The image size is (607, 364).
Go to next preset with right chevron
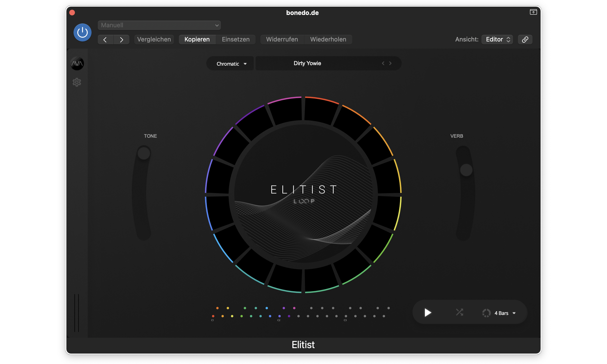coord(390,63)
